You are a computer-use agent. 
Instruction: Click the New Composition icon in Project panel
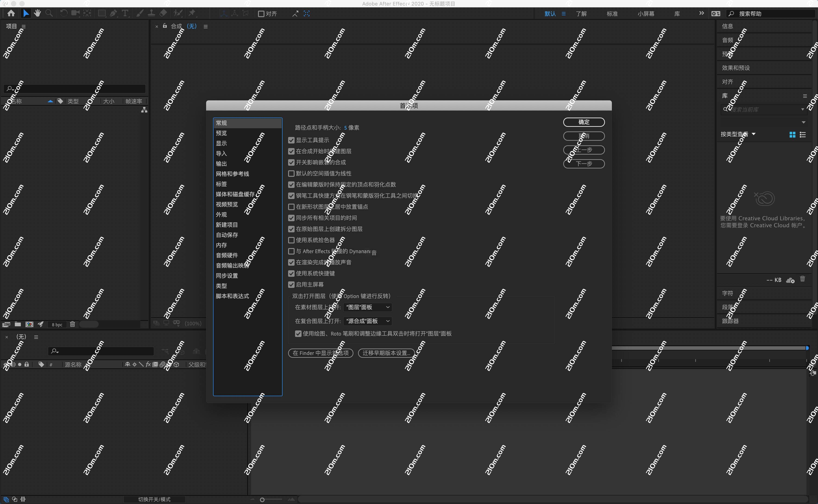click(29, 324)
